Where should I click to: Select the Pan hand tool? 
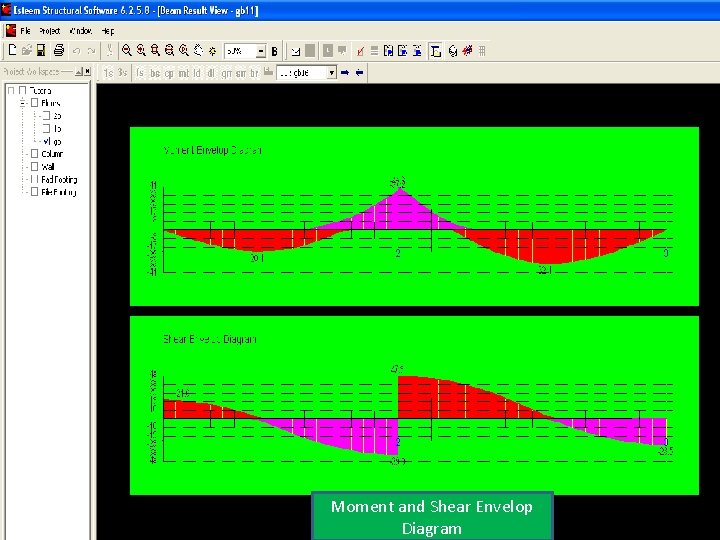pyautogui.click(x=198, y=50)
